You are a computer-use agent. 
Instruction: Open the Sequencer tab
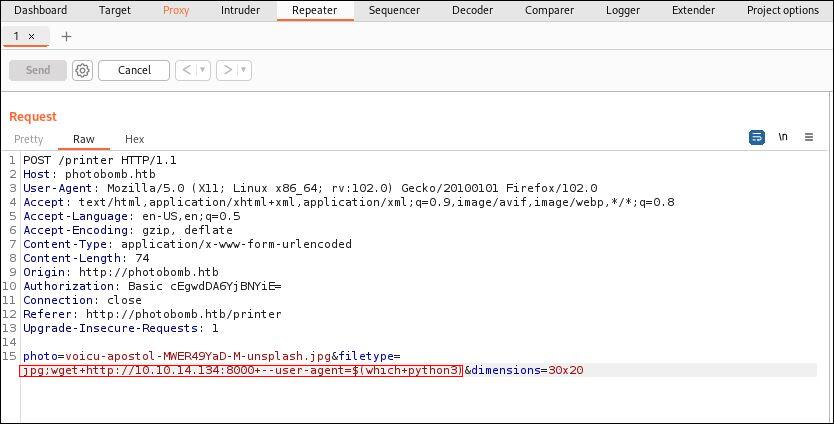pyautogui.click(x=394, y=10)
